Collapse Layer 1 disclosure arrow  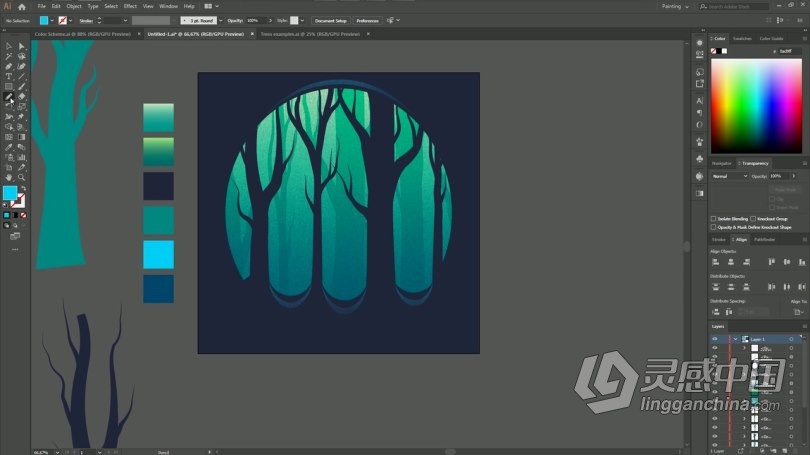pos(735,339)
